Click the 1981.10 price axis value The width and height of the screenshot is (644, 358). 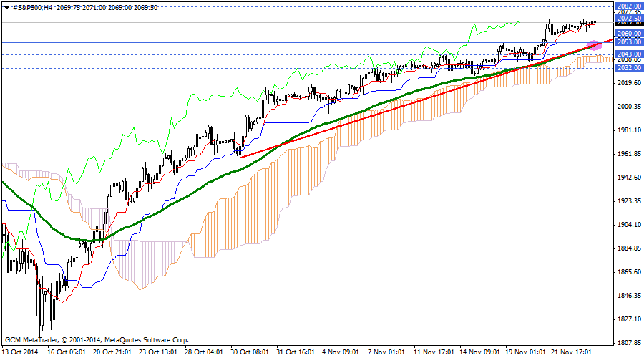[x=629, y=130]
